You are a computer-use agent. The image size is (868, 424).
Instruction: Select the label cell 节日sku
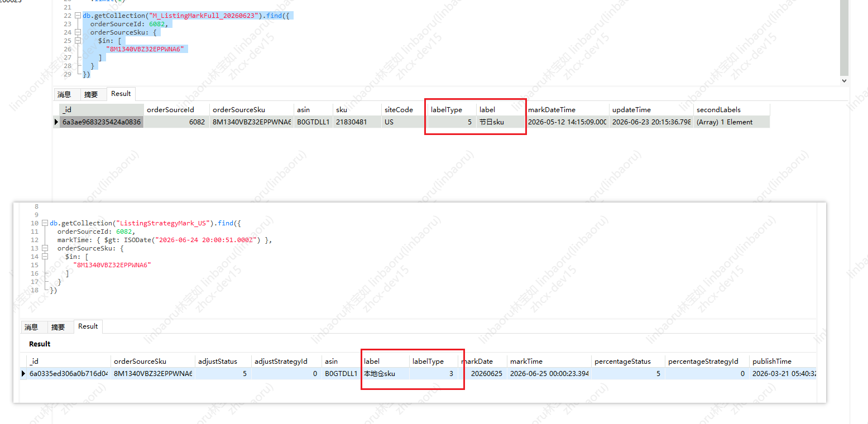(501, 122)
